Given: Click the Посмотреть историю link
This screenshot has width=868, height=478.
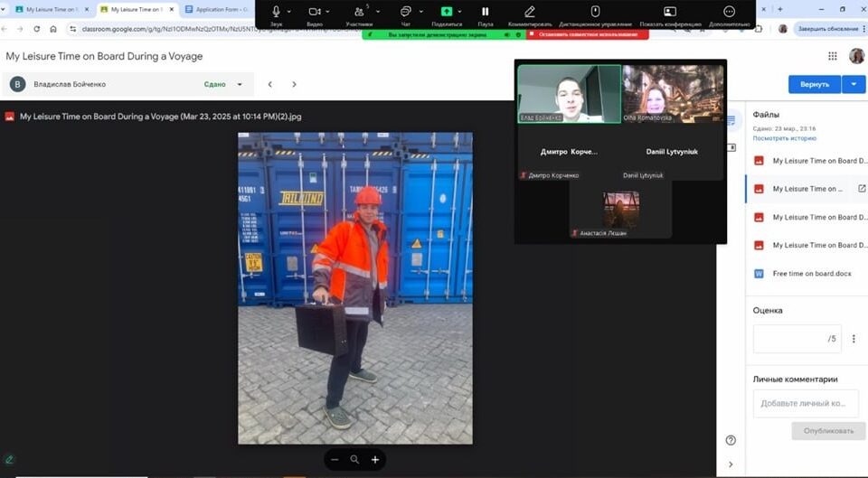Looking at the screenshot, I should (785, 138).
